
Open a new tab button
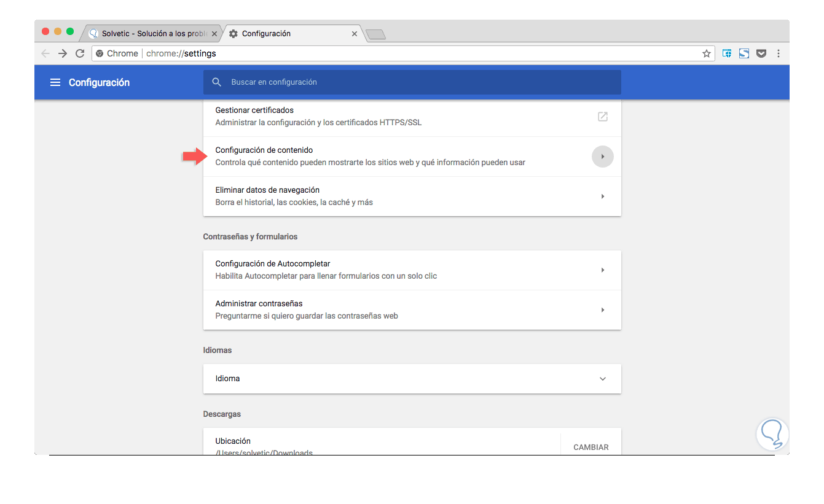375,34
